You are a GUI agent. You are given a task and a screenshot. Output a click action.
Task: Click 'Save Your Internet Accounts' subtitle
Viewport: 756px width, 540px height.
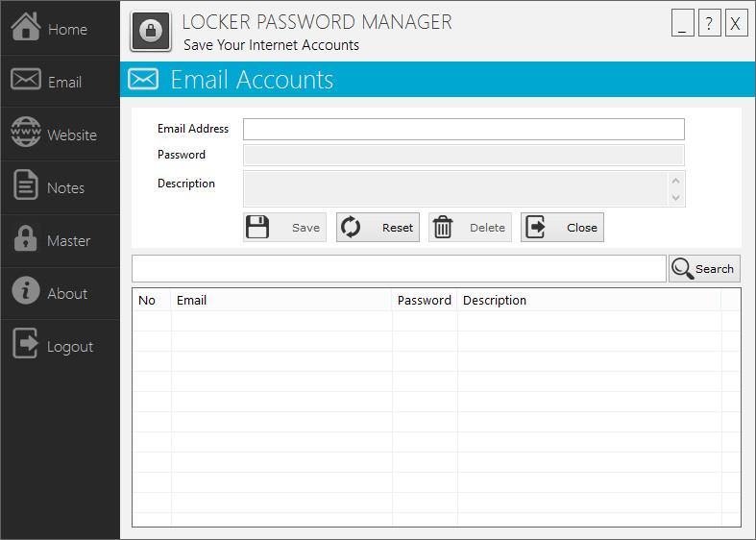coord(271,45)
